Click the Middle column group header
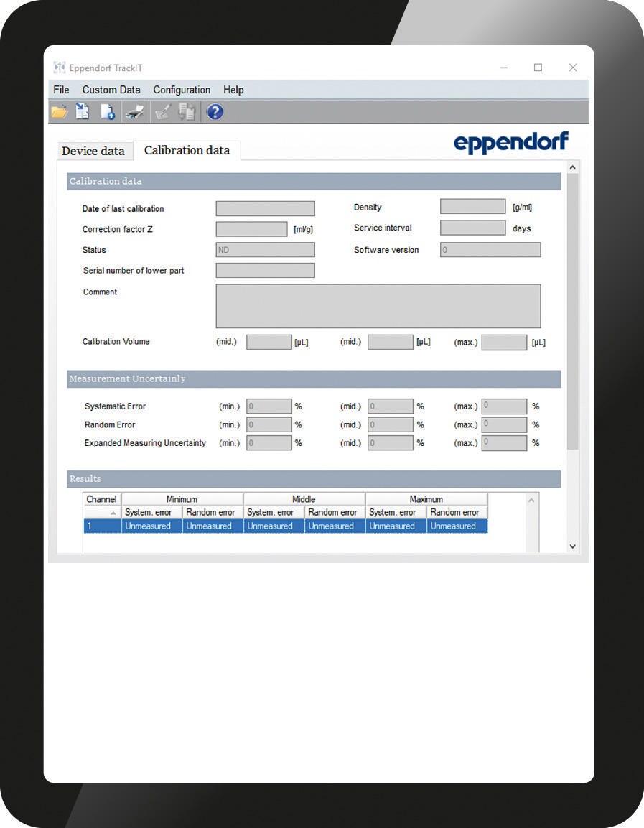This screenshot has width=644, height=828. coord(304,499)
